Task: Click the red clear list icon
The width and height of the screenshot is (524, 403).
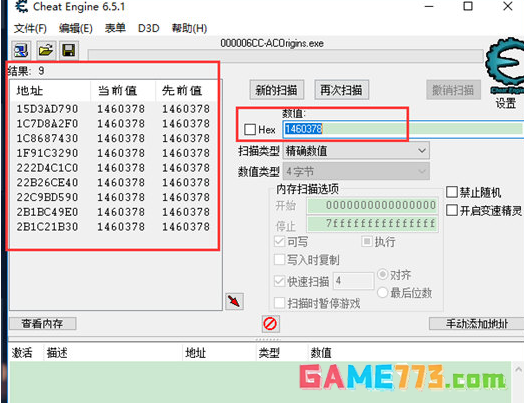Action: pos(270,324)
